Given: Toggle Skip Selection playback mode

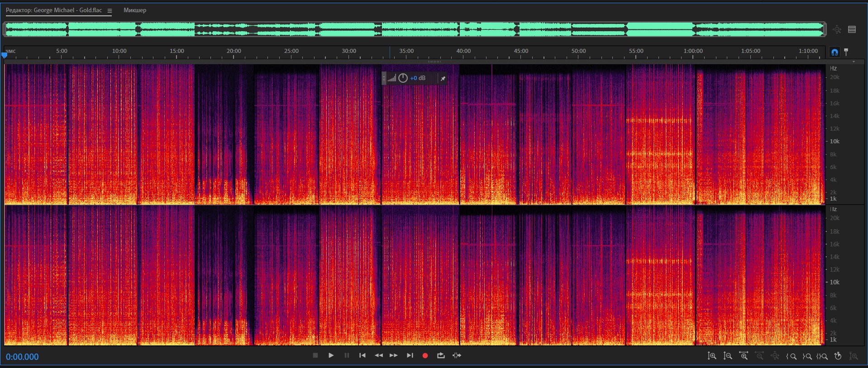Looking at the screenshot, I should point(457,355).
